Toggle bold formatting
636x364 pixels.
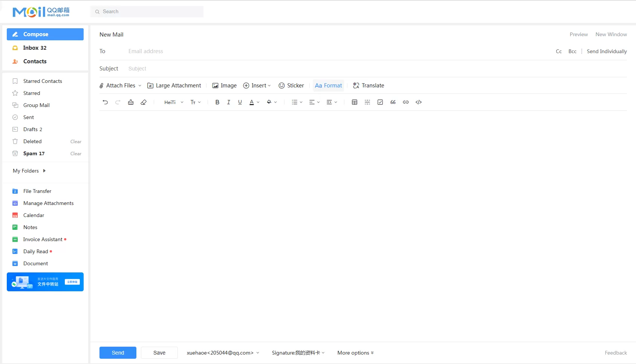click(217, 102)
